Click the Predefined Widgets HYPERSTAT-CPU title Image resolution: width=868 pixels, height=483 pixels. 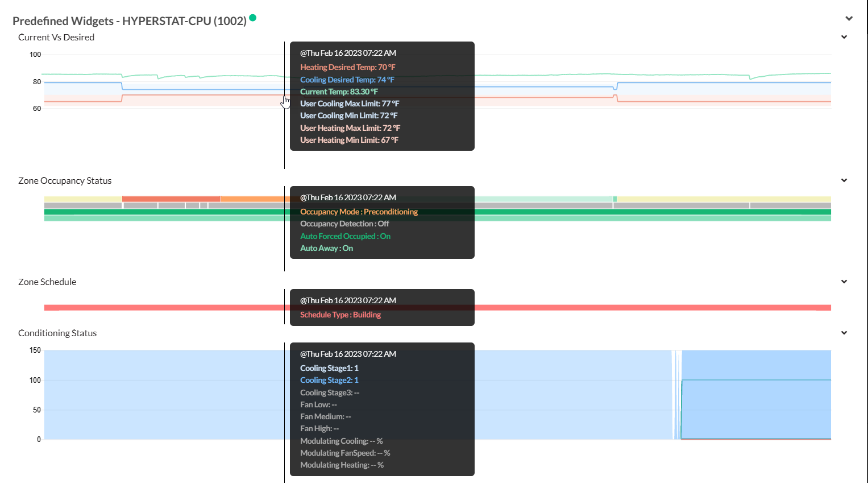pyautogui.click(x=130, y=21)
